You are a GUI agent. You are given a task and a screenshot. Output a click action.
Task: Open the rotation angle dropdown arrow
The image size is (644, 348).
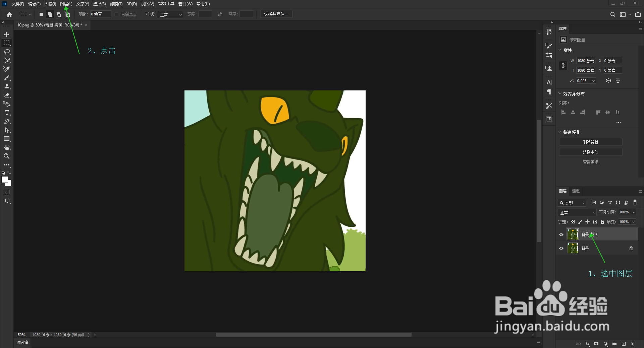pos(593,81)
